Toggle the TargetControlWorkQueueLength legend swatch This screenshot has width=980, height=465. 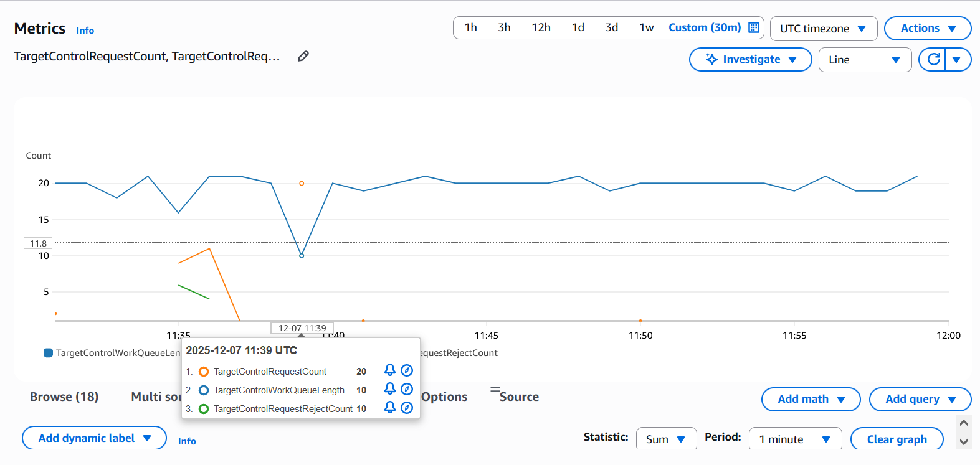(x=48, y=353)
